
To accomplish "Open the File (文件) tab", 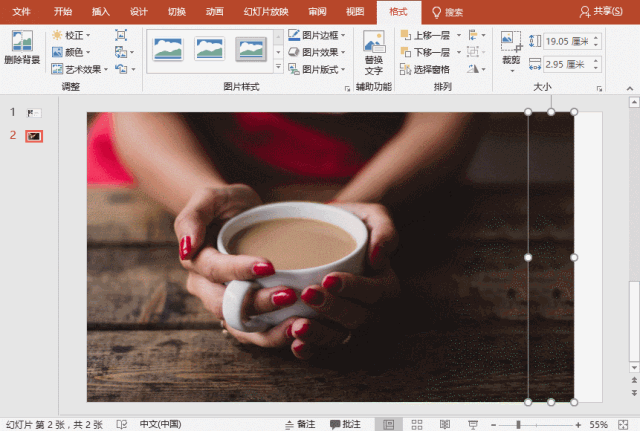I will pyautogui.click(x=21, y=12).
